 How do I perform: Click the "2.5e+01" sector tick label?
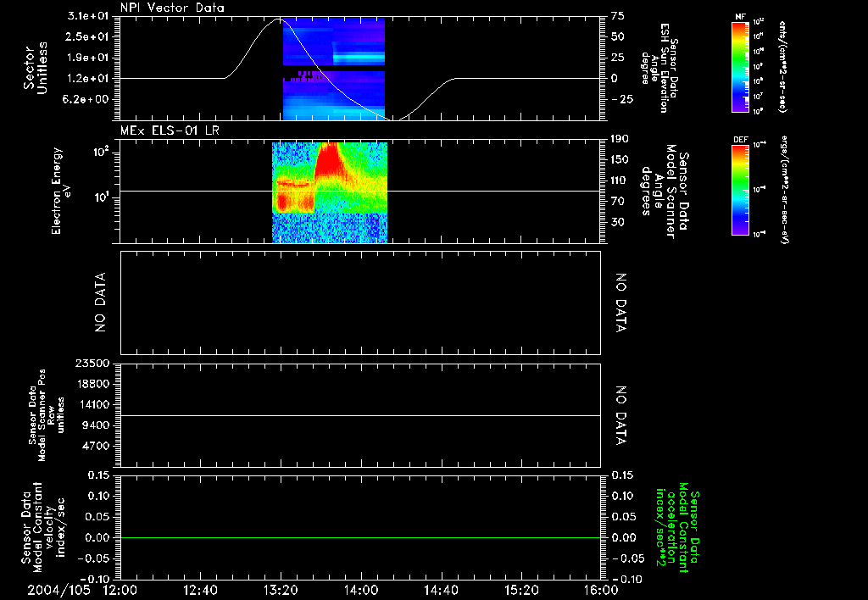(x=88, y=36)
